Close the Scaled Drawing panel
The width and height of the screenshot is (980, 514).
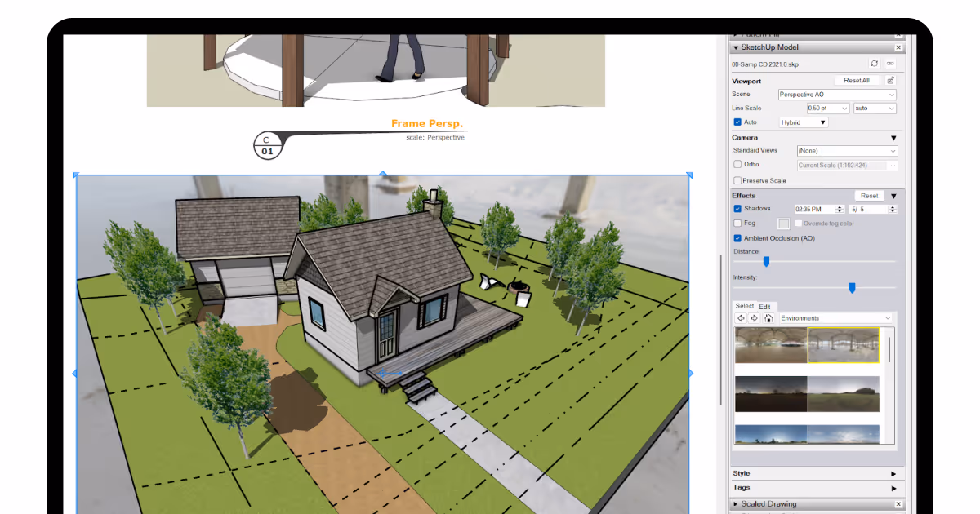pyautogui.click(x=898, y=504)
